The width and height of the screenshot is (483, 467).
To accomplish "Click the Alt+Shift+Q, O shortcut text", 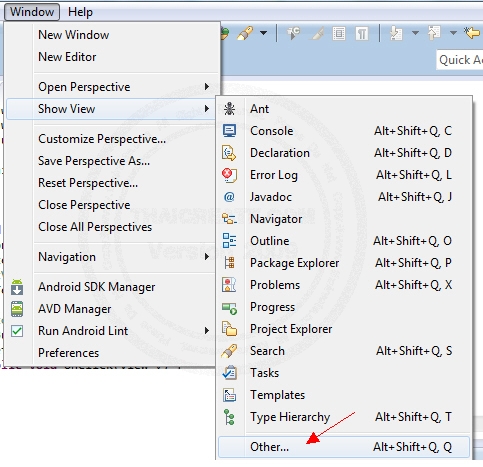I will (x=412, y=241).
